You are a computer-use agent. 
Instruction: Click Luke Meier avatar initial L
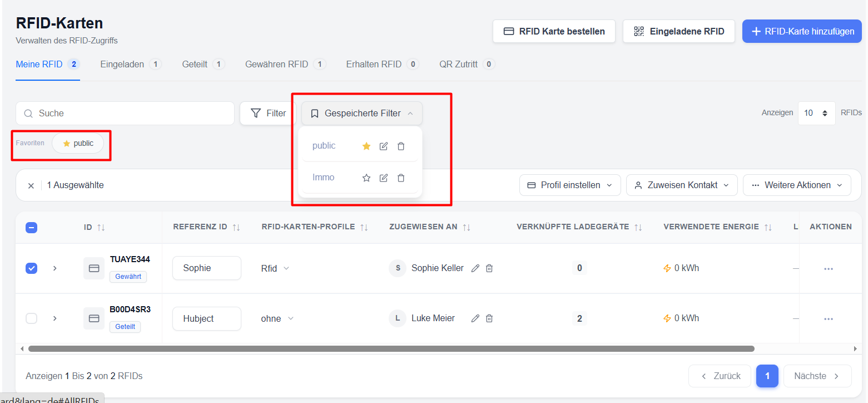(398, 318)
